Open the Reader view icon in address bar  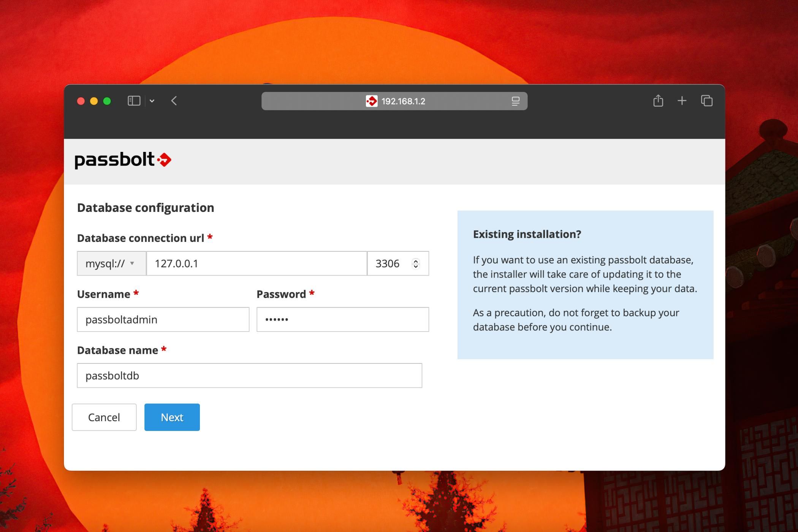(x=515, y=101)
